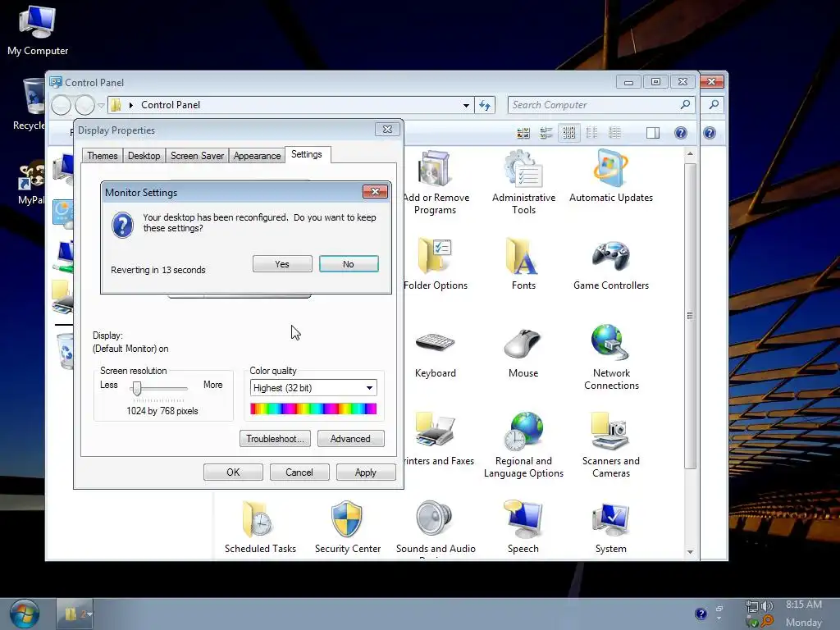Open Printers and Faxes icon

[438, 440]
